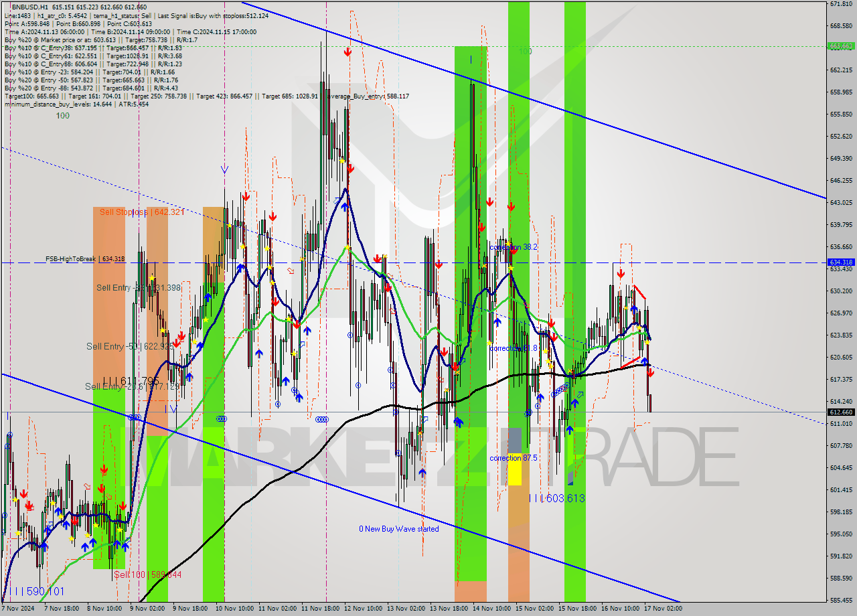Click the 'correction 38.2' label

[514, 247]
